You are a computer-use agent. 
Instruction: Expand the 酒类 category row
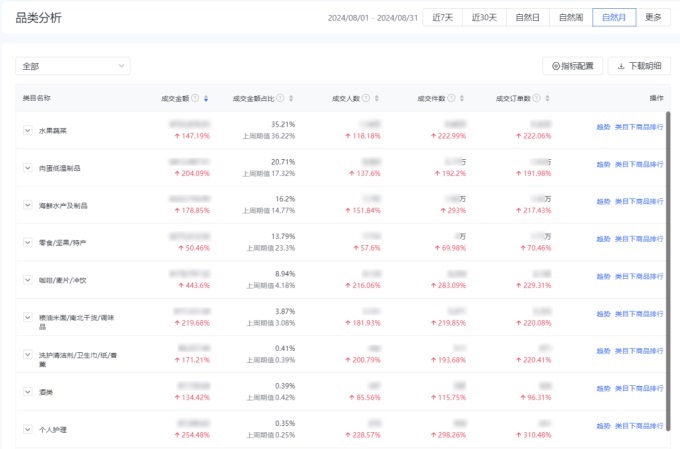pyautogui.click(x=27, y=392)
